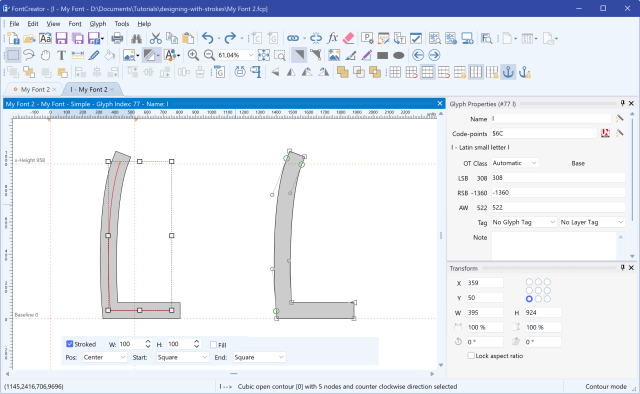Select the Ellipse shape tool
This screenshot has height=394, width=640.
[x=399, y=55]
